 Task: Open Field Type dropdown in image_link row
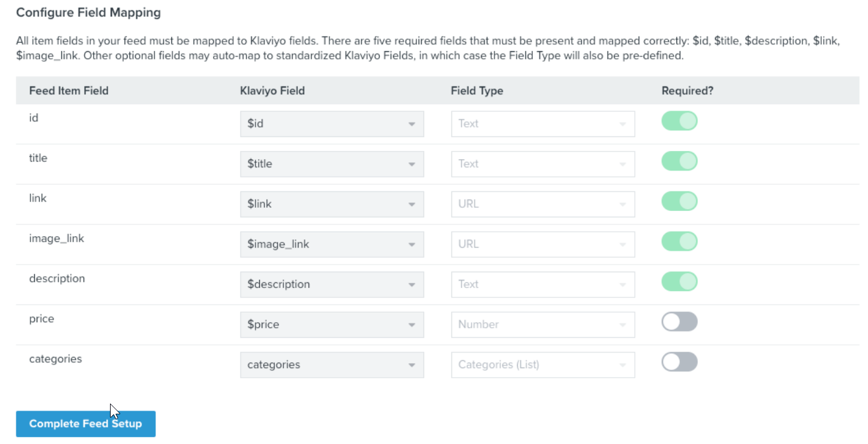(542, 244)
